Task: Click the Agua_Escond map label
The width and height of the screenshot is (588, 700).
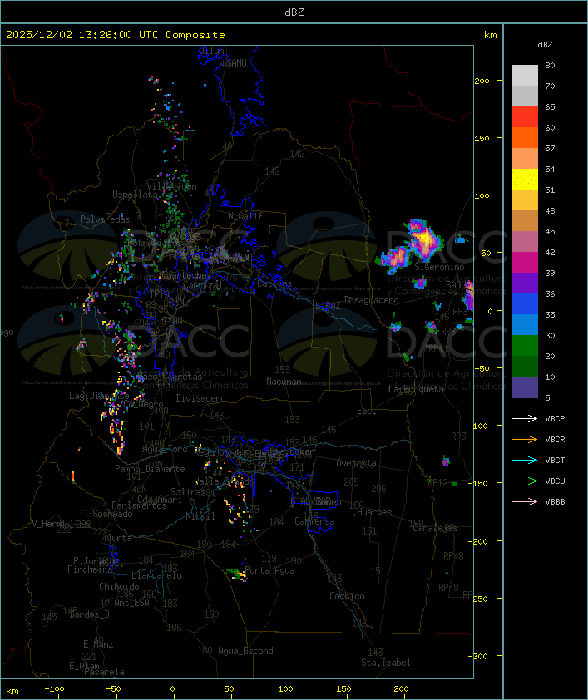Action: coord(245,651)
